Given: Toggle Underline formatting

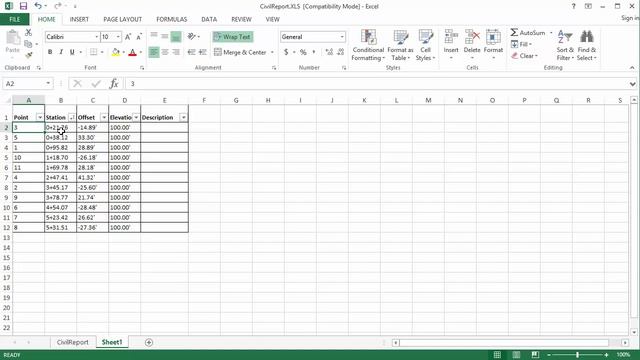Looking at the screenshot, I should pos(72,52).
